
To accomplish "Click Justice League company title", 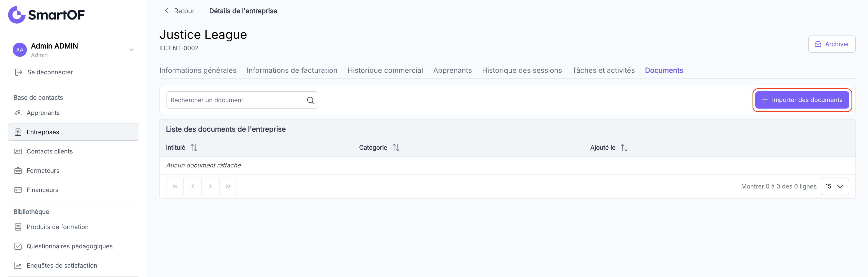I will coord(203,34).
